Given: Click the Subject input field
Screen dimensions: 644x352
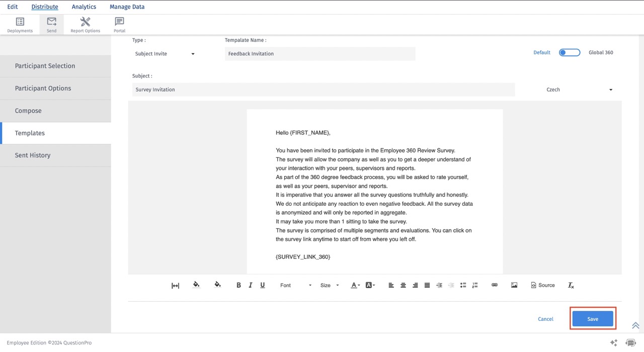Looking at the screenshot, I should (x=323, y=90).
